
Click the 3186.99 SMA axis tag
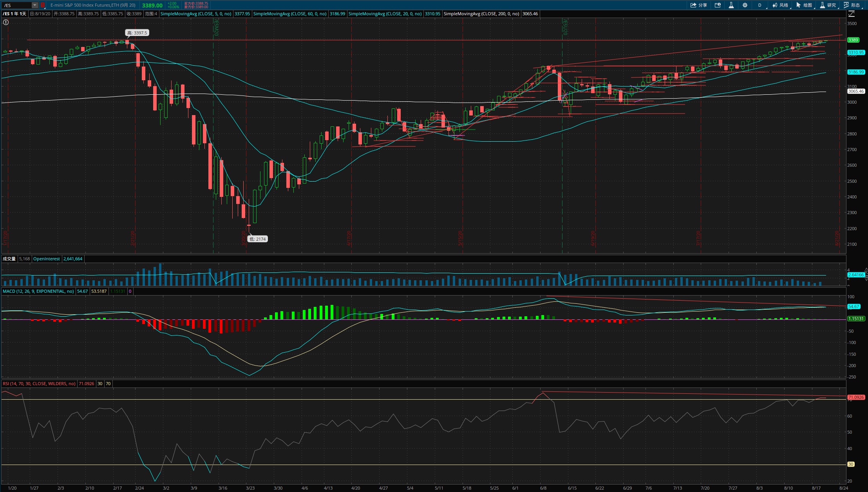[x=856, y=72]
